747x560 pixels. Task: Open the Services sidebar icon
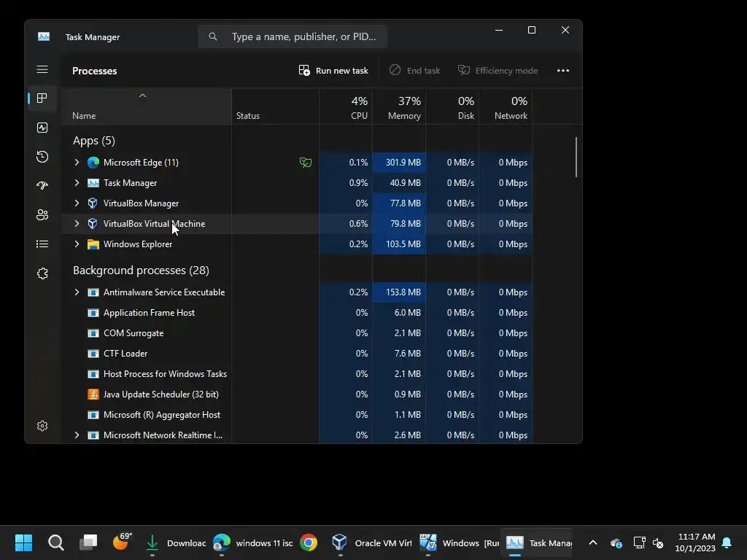tap(42, 273)
